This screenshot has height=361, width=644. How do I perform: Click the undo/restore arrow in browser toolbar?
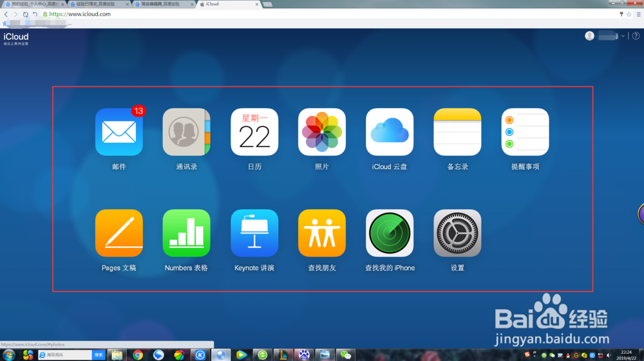35,14
